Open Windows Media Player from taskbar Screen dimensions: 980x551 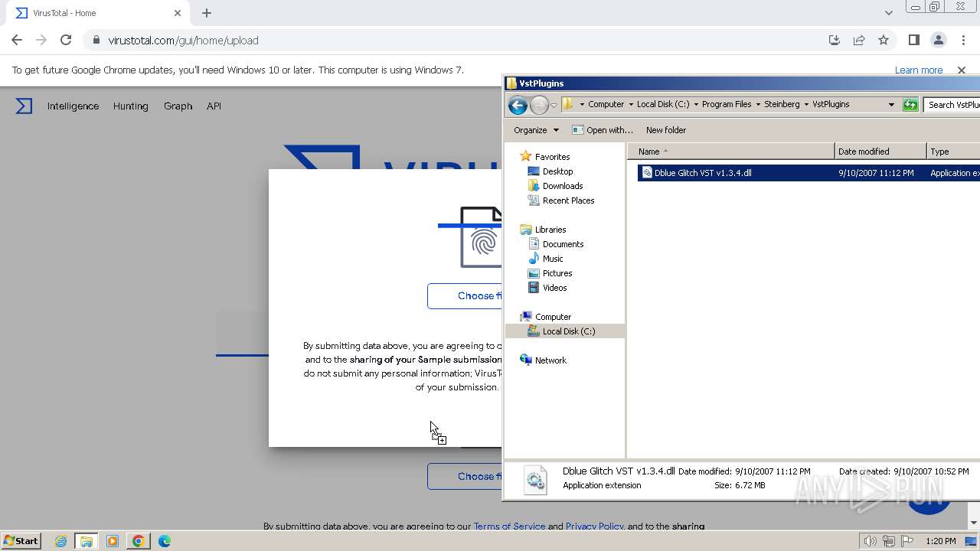(x=113, y=541)
